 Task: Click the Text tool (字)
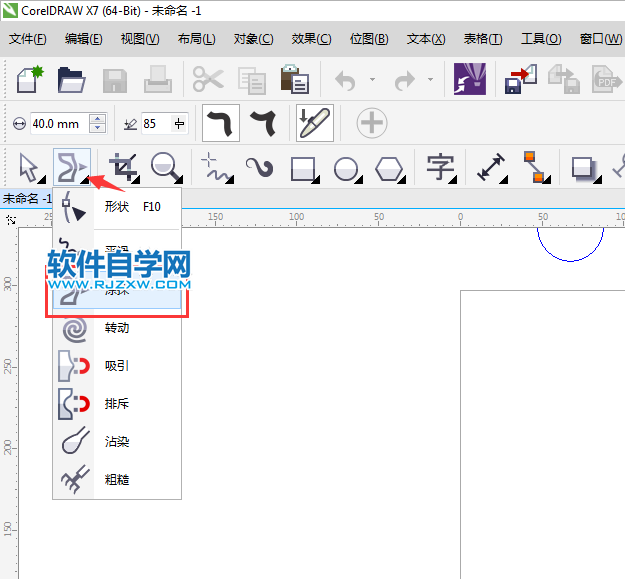click(440, 167)
